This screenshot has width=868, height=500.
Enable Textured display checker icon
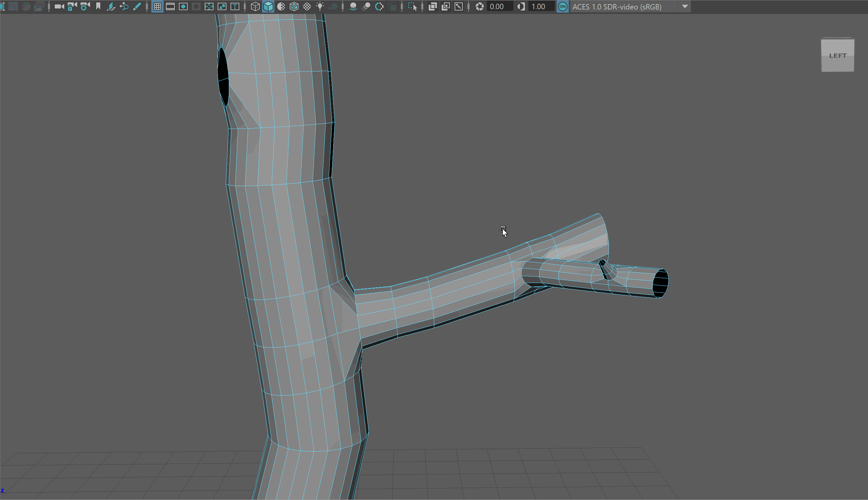pyautogui.click(x=307, y=6)
